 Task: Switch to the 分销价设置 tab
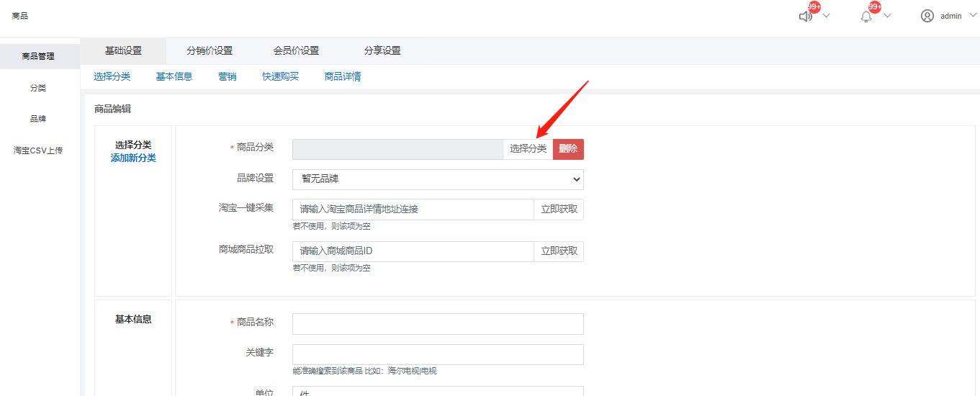(x=210, y=51)
